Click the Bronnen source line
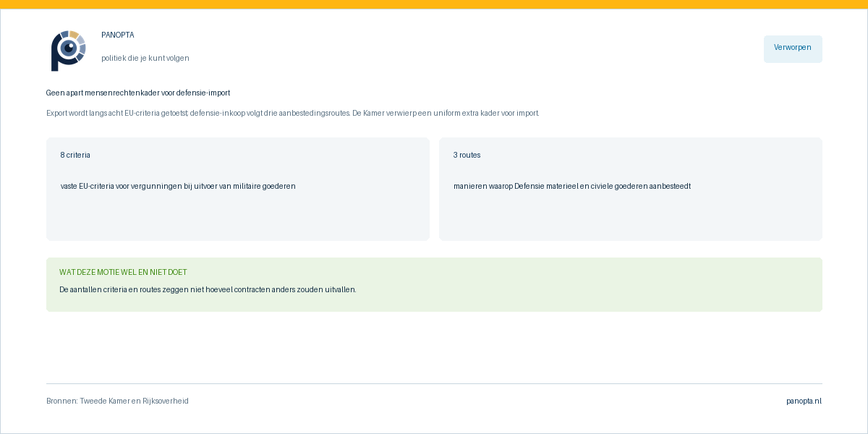The image size is (868, 434). 117,401
